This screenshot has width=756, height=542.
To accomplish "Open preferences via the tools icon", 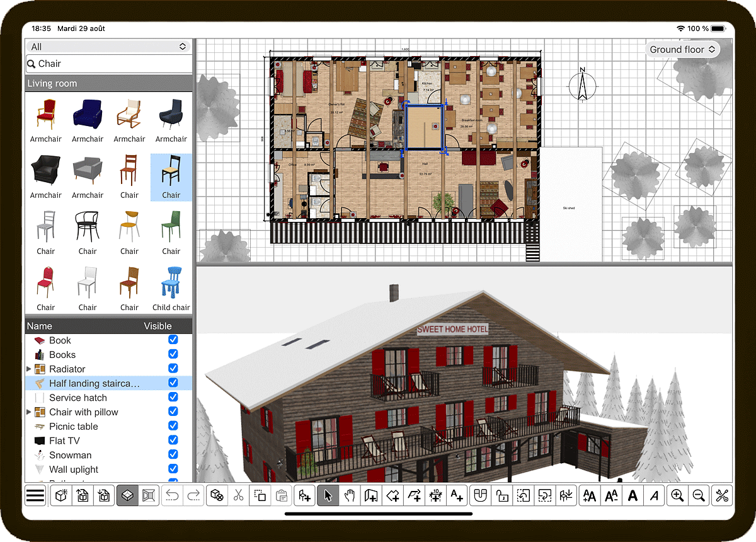I will (721, 496).
